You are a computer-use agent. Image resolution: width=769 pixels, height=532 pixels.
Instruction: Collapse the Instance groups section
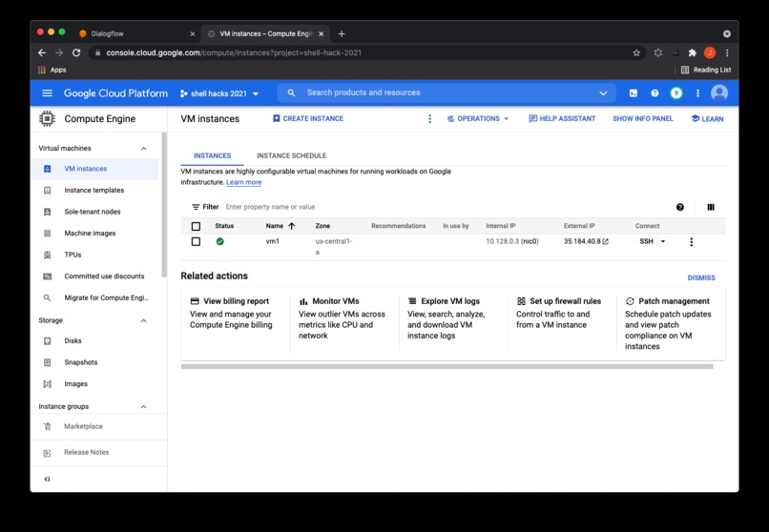[x=144, y=407]
